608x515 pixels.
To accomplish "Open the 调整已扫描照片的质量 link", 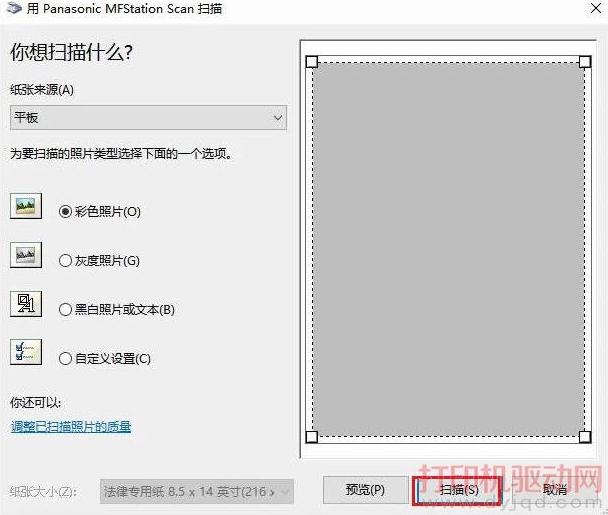I will point(70,427).
